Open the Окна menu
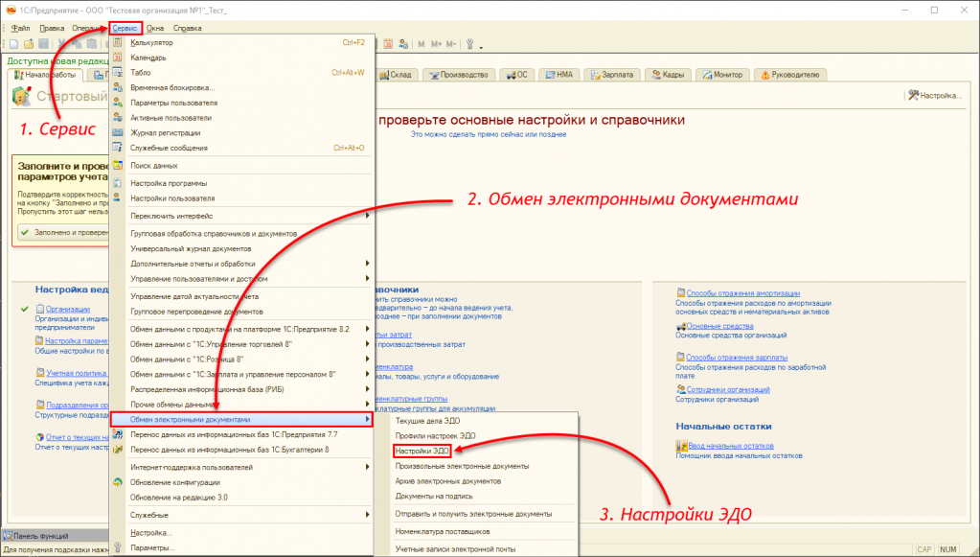The height and width of the screenshot is (557, 980). (155, 28)
